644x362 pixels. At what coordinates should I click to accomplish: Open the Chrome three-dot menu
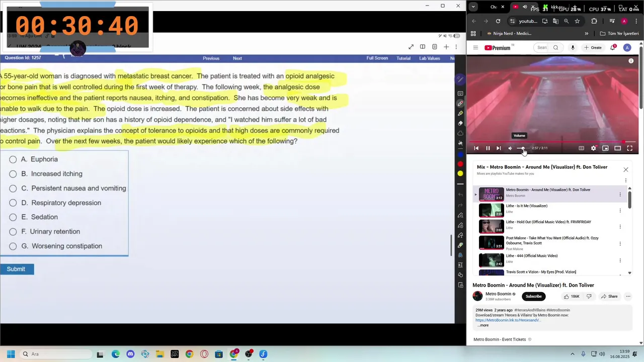tap(635, 21)
